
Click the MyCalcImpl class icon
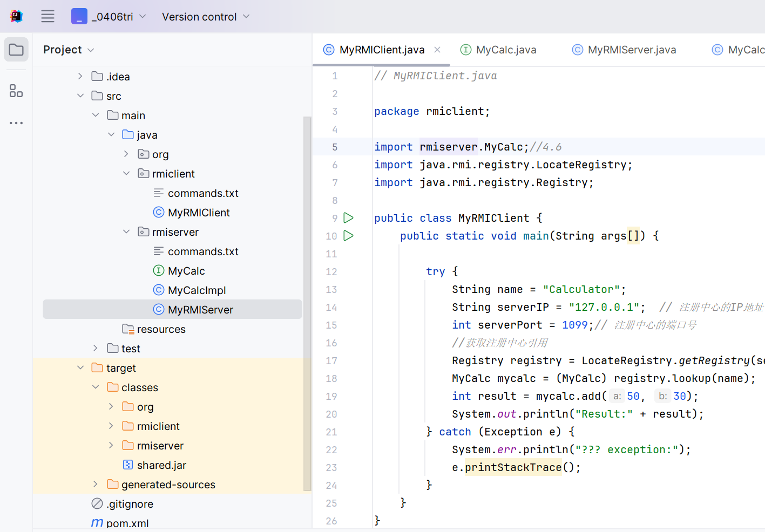tap(159, 290)
